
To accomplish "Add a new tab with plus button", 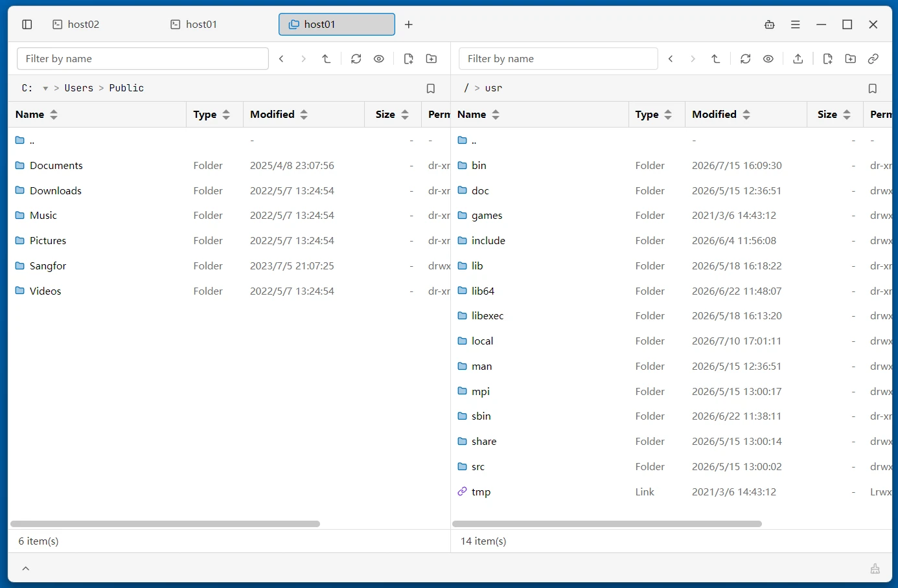I will coord(409,25).
